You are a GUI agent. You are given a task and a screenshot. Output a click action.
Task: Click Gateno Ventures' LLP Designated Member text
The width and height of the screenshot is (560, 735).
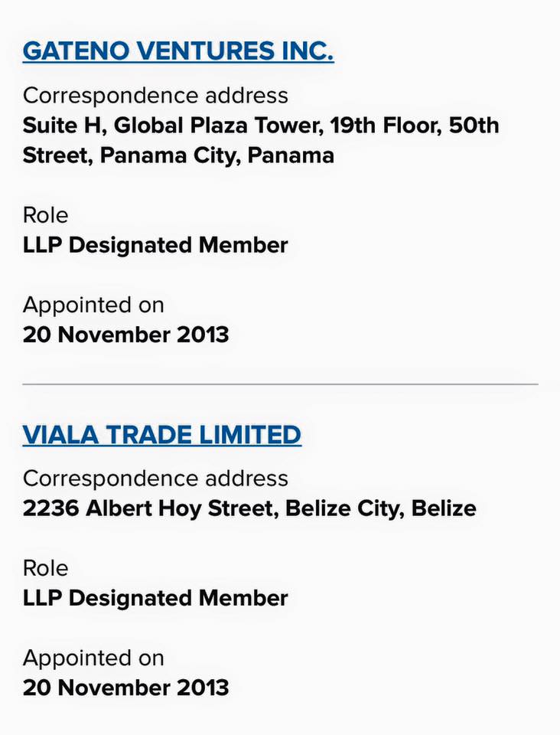click(155, 245)
